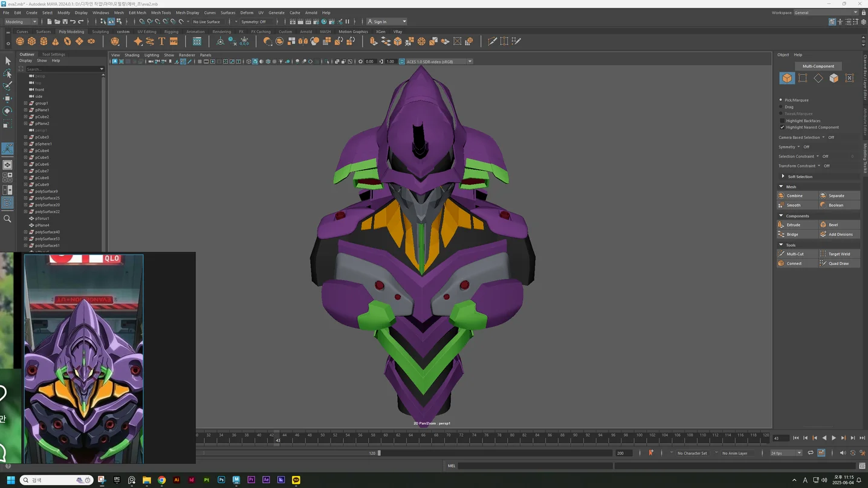The height and width of the screenshot is (488, 868).
Task: Open the Mesh Tools menu
Action: click(x=161, y=12)
